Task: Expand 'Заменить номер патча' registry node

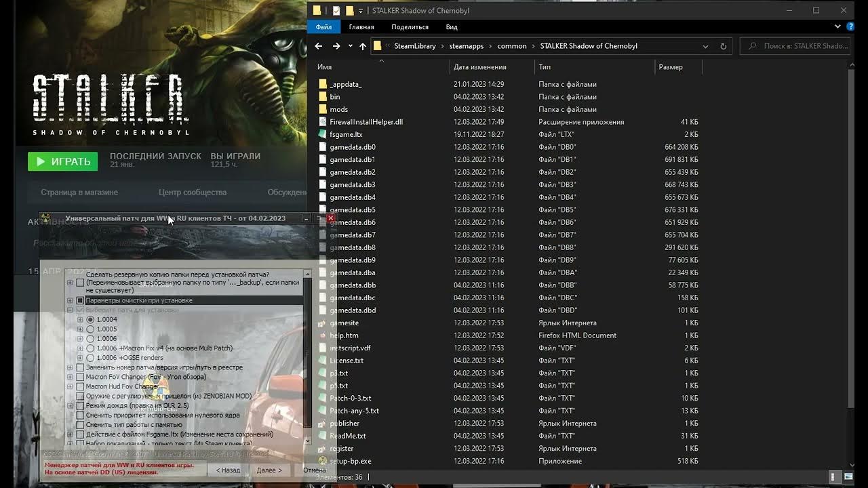Action: (x=70, y=367)
